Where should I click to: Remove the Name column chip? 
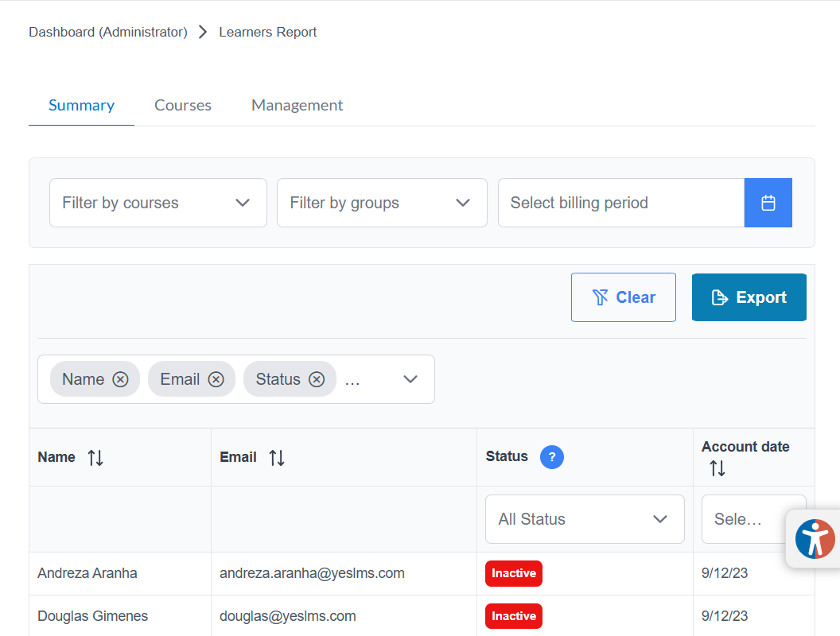pos(120,379)
